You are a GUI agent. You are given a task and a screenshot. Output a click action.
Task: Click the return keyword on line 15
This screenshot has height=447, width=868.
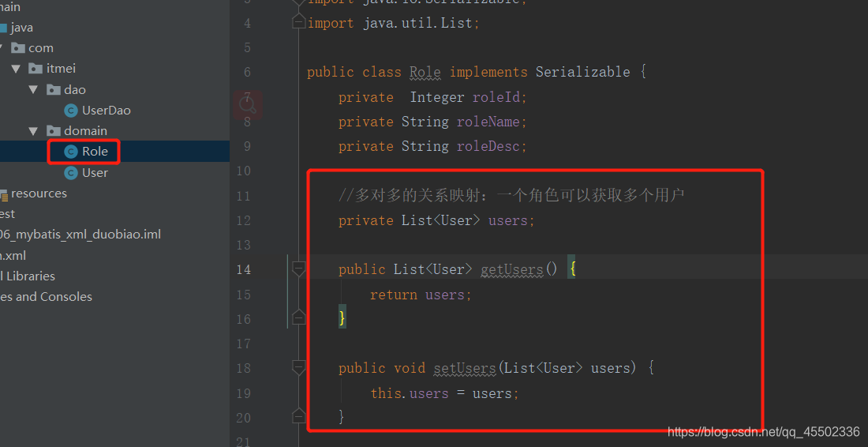pyautogui.click(x=394, y=295)
